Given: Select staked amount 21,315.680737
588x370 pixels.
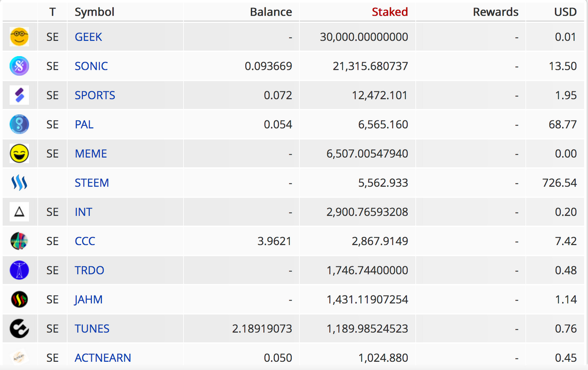Looking at the screenshot, I should (x=370, y=66).
